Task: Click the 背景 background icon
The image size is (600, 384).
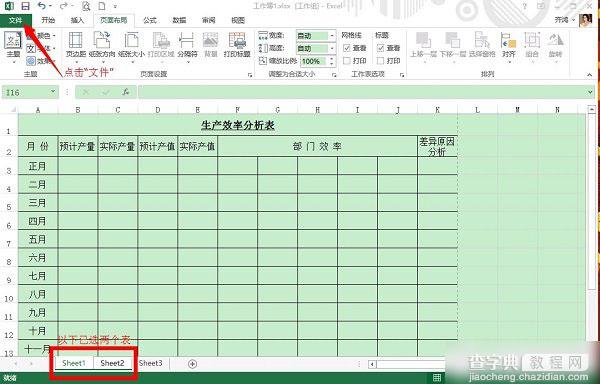Action: click(x=210, y=46)
